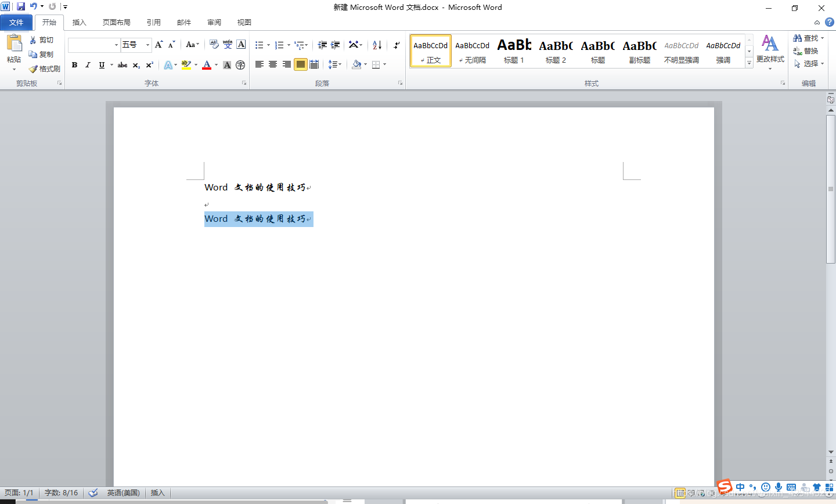Open Word Help question-mark icon

tap(830, 22)
